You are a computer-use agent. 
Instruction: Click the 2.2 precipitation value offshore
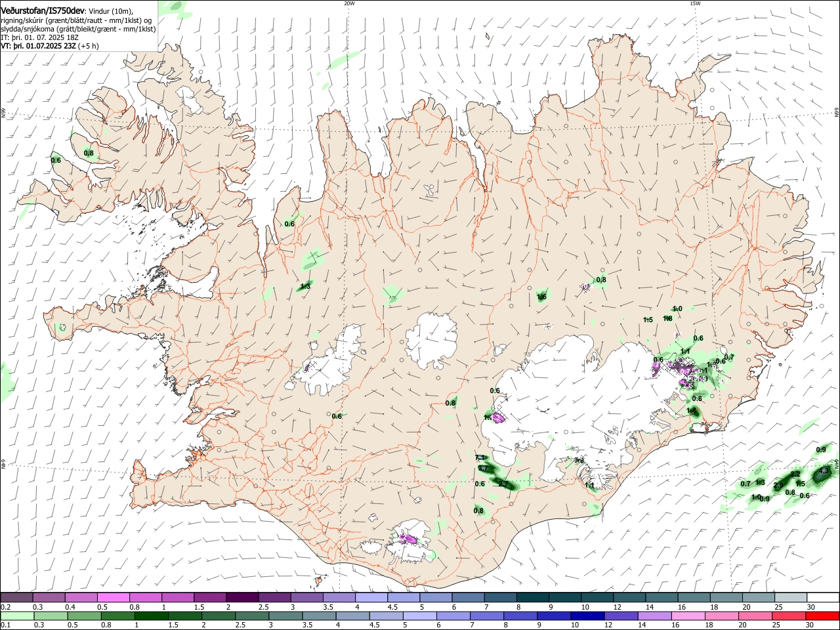pos(795,474)
